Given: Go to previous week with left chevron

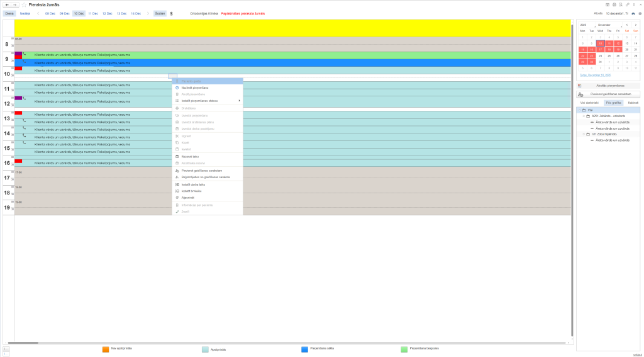Looking at the screenshot, I should 38,13.
